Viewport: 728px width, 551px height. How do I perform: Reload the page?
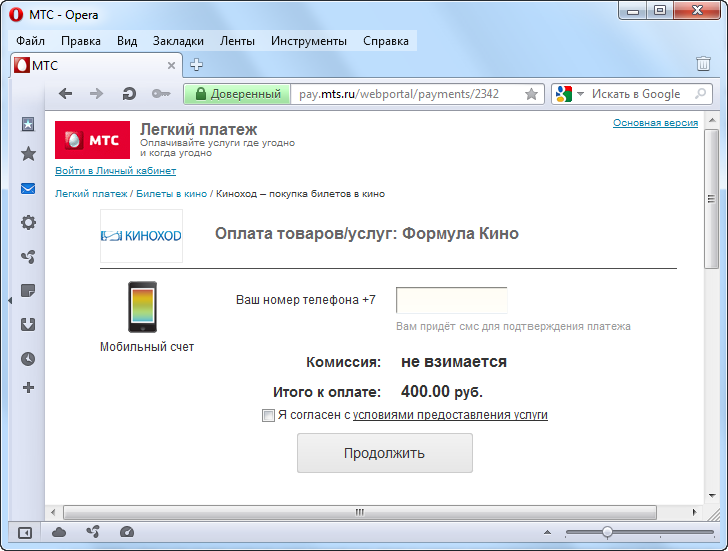(129, 94)
